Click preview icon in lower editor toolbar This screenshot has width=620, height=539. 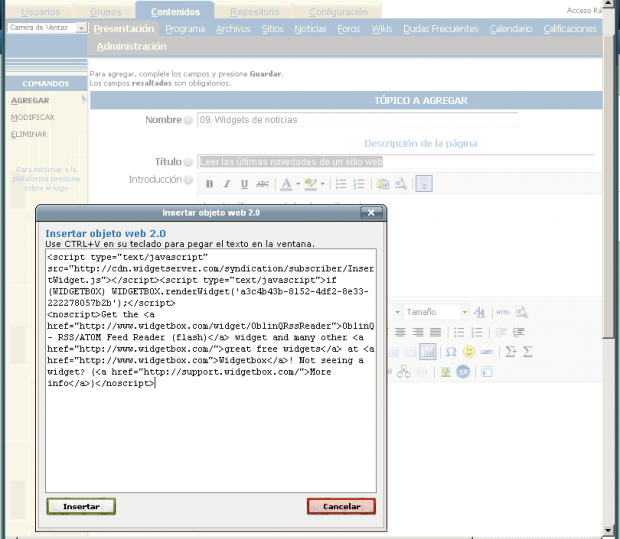coord(522,312)
